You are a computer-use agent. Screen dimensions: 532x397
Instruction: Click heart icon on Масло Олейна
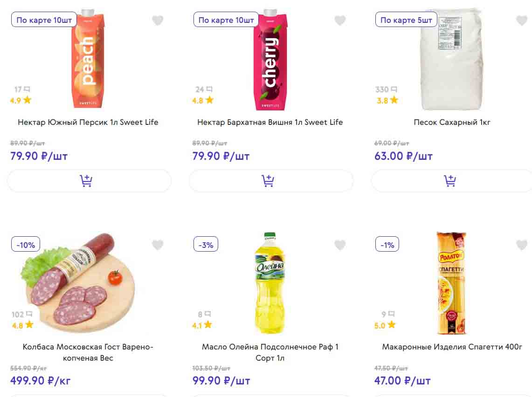point(340,245)
